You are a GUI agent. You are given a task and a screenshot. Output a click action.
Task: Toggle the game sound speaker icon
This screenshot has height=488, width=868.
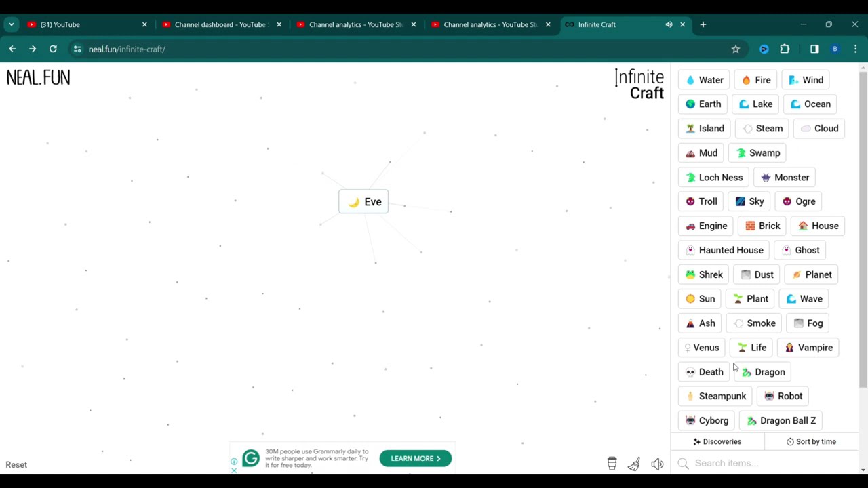click(657, 464)
